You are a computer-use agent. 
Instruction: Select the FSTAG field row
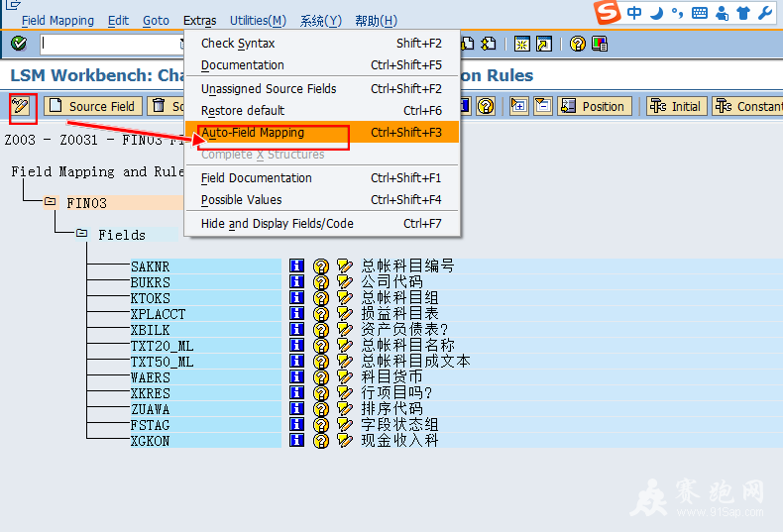206,425
